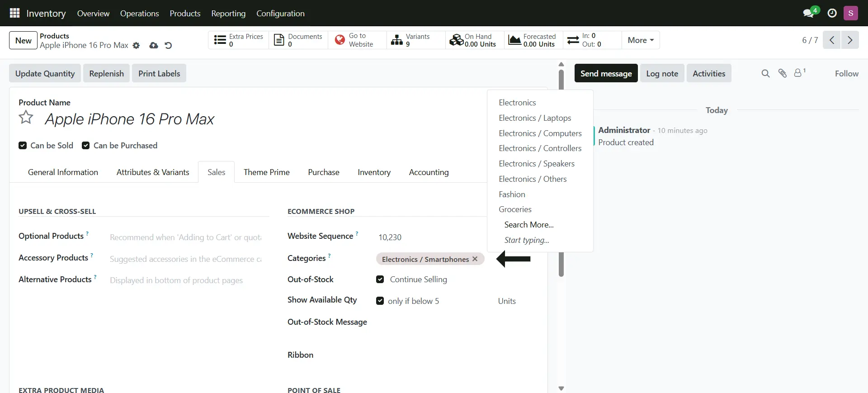Open the activities clock icon
Viewport: 868px width, 393px height.
pos(832,13)
